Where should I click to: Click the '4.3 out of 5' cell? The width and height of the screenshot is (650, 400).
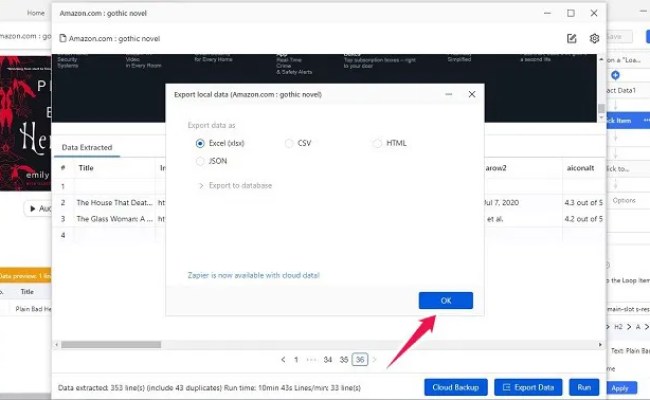coord(583,202)
